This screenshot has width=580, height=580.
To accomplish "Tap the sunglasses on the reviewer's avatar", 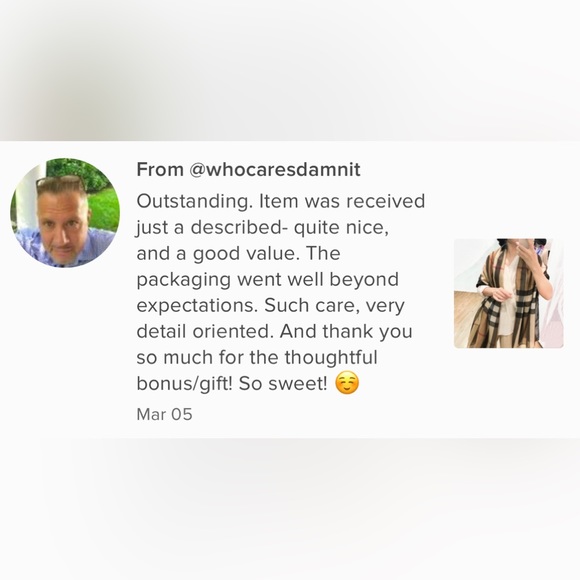I will tap(60, 181).
